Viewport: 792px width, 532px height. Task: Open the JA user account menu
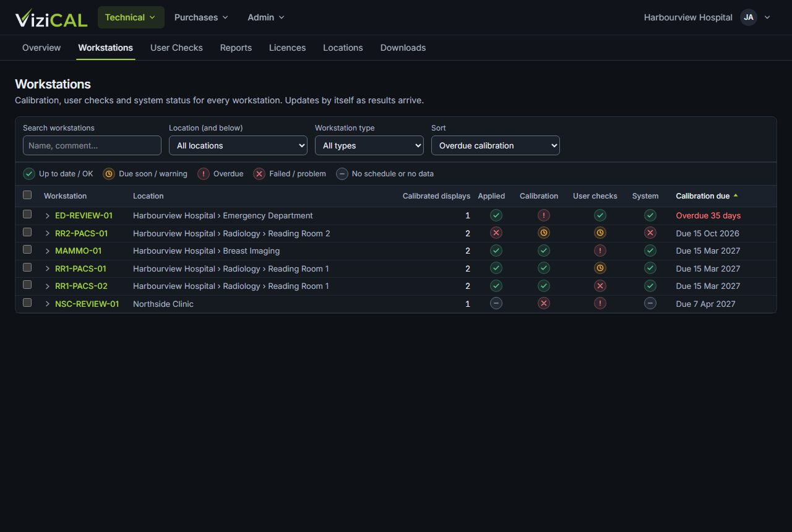point(755,17)
